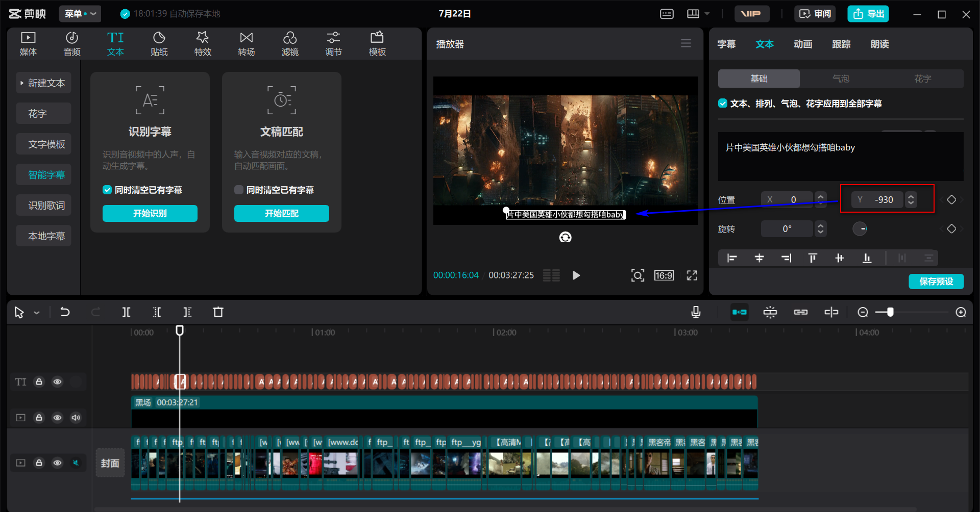980x512 pixels.
Task: Click the timeline zoom slider handle
Action: coord(890,312)
